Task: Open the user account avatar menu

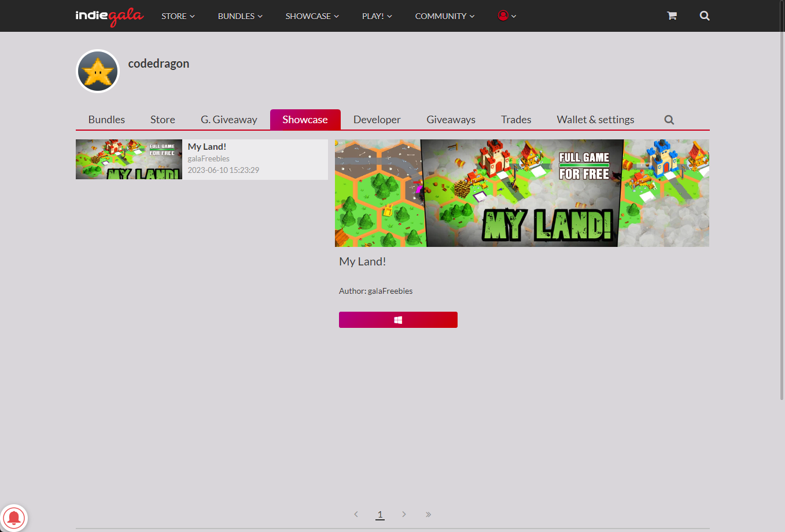Action: pyautogui.click(x=507, y=16)
